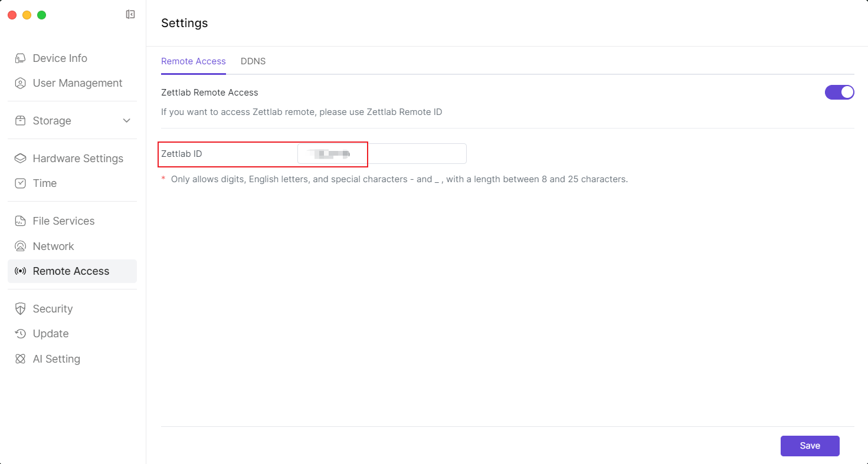Click the Hardware Settings layers icon
Screen dimensions: 868x464
21,159
